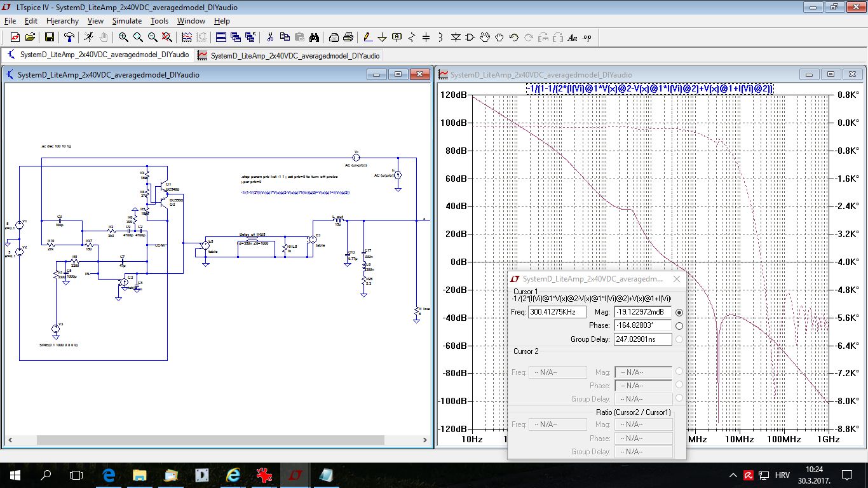Select the Move open-hand tool
The image size is (868, 488).
485,37
